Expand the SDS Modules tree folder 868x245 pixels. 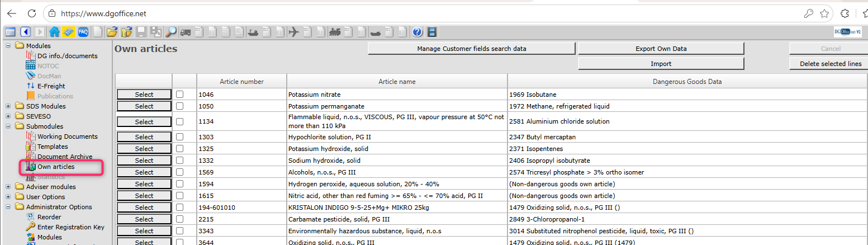(8, 106)
